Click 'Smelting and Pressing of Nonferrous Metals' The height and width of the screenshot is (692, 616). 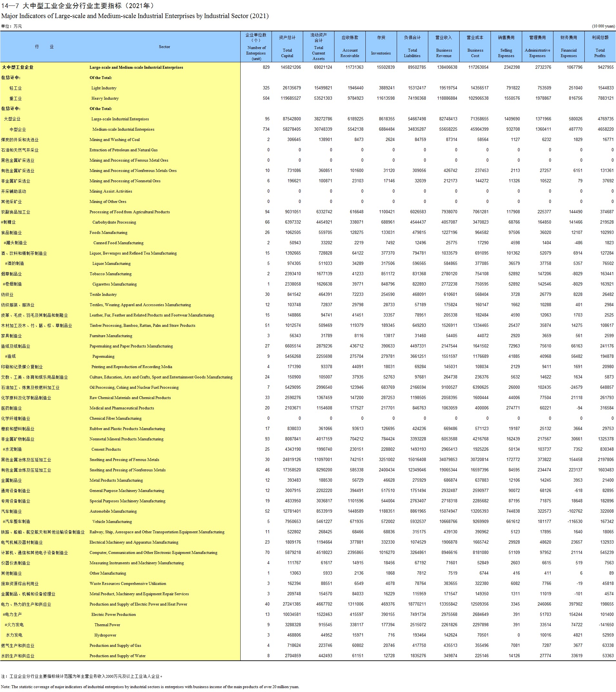point(128,470)
